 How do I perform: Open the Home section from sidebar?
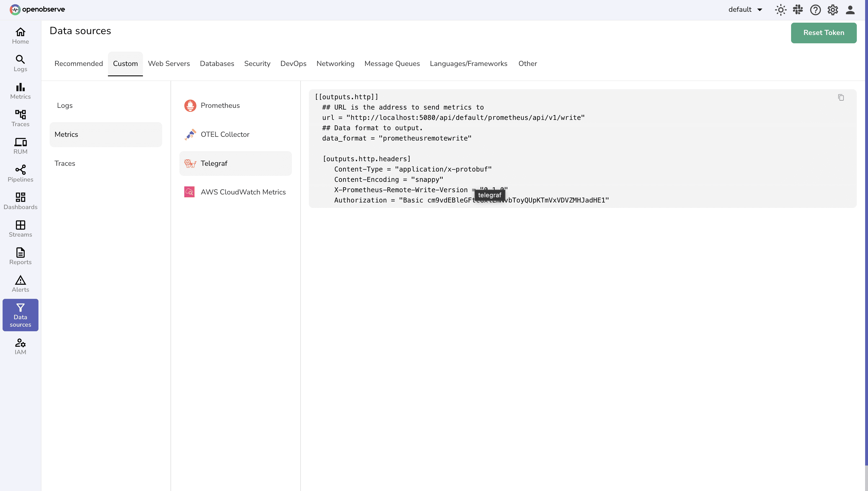point(20,35)
